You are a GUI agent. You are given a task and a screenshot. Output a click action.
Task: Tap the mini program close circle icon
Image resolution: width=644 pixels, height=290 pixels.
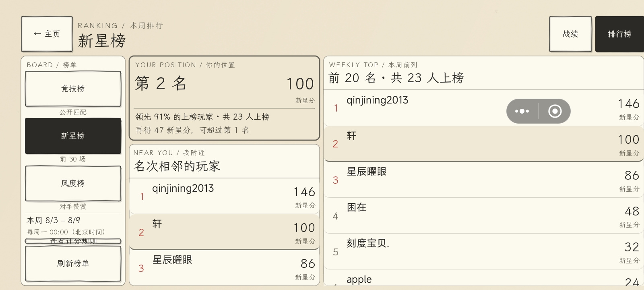coord(555,111)
